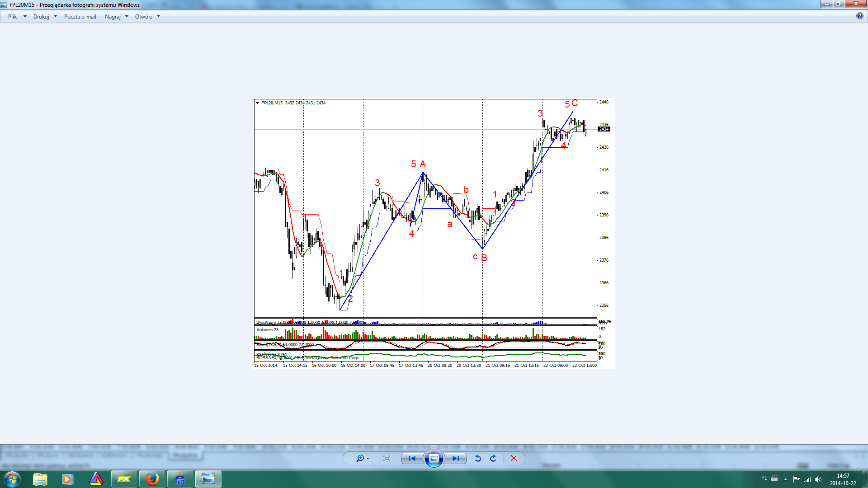This screenshot has width=868, height=488.
Task: Open the FX app from the taskbar
Action: 124,479
